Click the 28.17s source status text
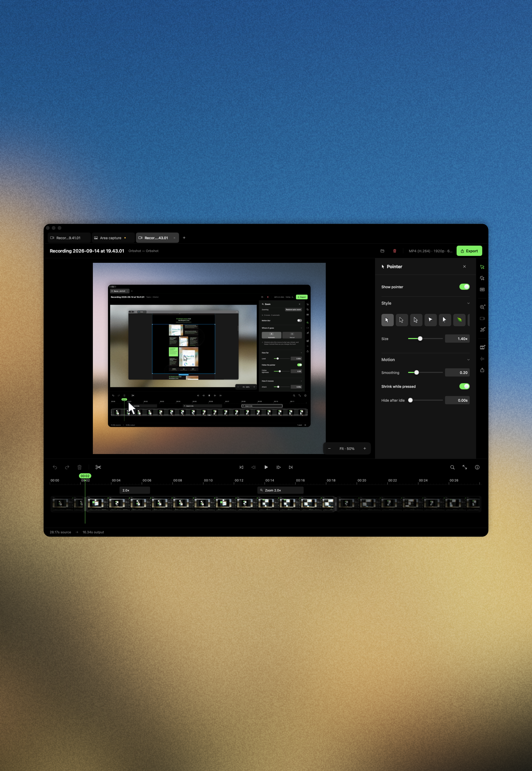The image size is (532, 771). pyautogui.click(x=60, y=532)
